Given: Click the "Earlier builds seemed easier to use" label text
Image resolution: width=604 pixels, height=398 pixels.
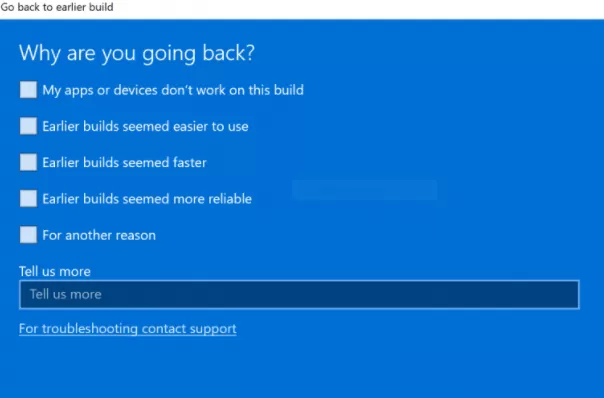Looking at the screenshot, I should coord(145,126).
